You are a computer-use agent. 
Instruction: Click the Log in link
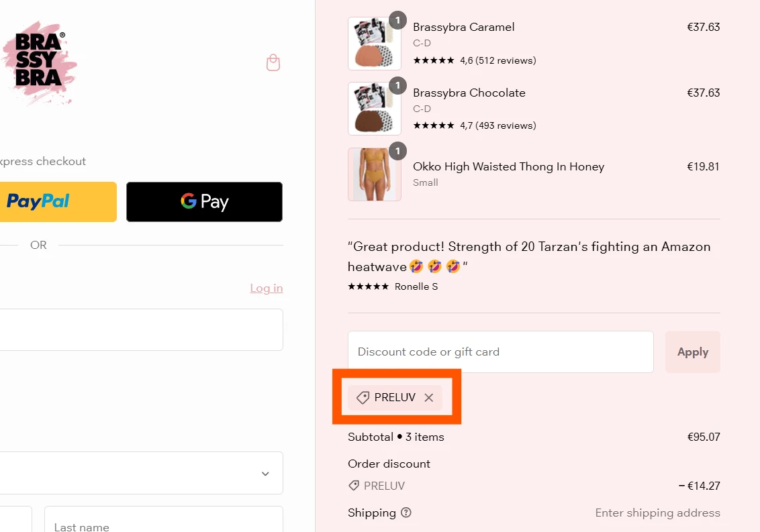tap(266, 288)
